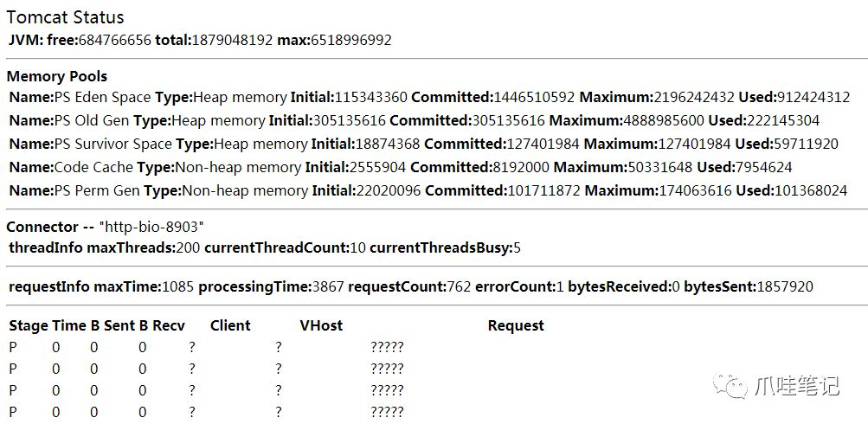Select the Memory Pools section heading

point(57,76)
